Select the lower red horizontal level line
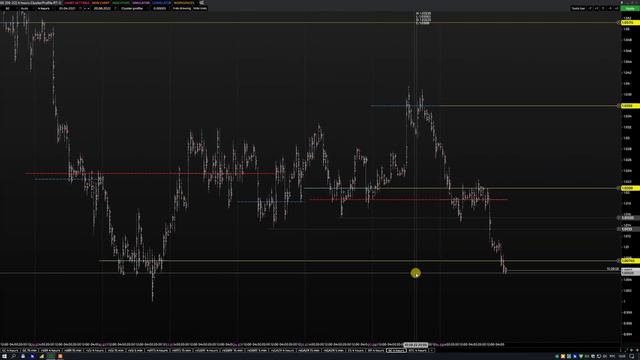Screen dimensions: 640x360 pyautogui.click(x=408, y=199)
